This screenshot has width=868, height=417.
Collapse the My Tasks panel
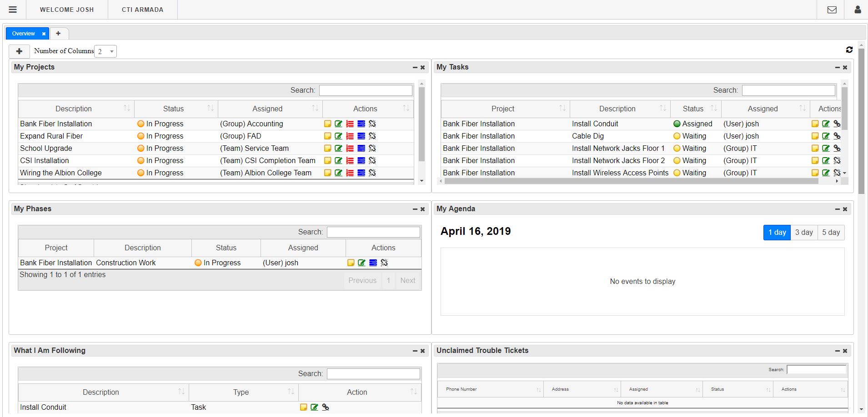[x=837, y=67]
